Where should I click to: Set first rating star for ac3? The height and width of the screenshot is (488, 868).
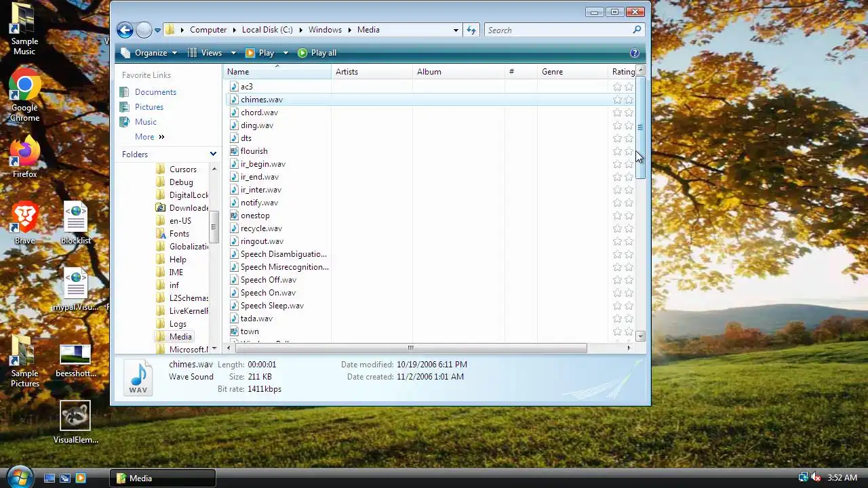click(x=617, y=87)
